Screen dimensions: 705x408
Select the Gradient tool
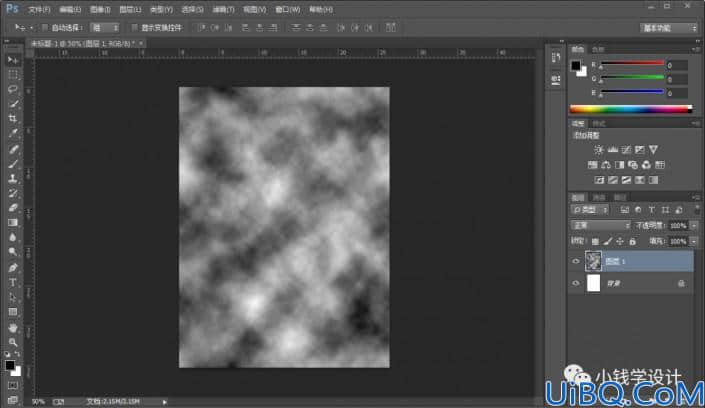click(x=13, y=223)
